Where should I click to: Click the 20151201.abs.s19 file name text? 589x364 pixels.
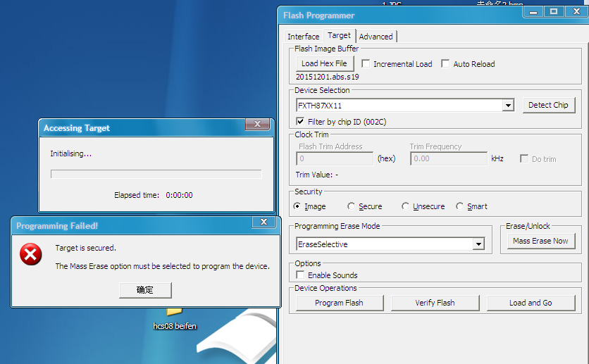[x=327, y=77]
